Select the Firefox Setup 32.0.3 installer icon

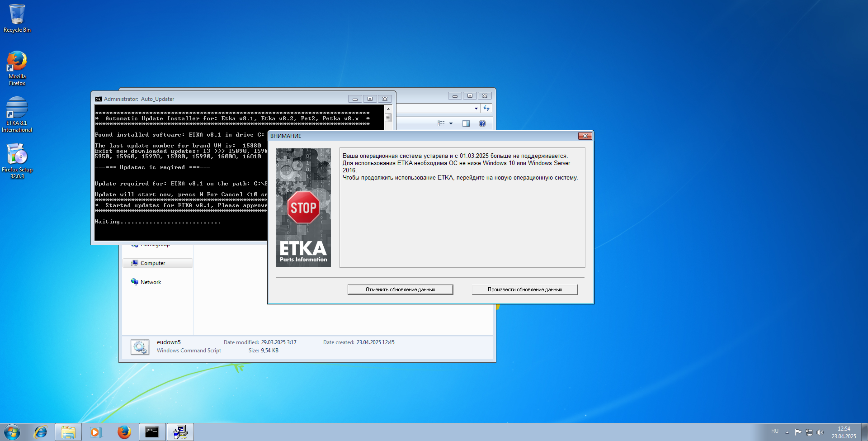coord(17,161)
